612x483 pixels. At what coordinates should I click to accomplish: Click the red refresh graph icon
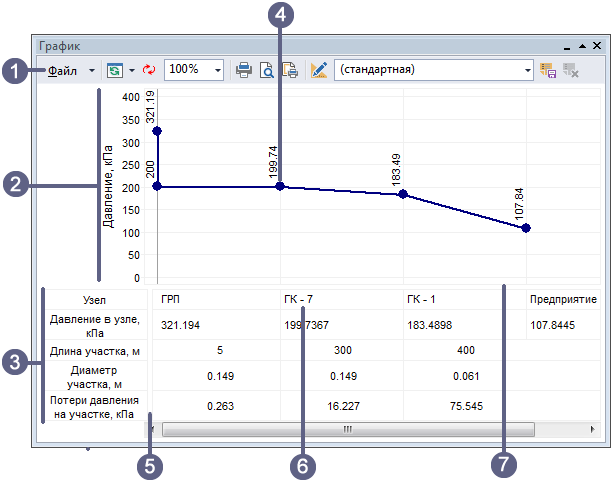pos(149,70)
